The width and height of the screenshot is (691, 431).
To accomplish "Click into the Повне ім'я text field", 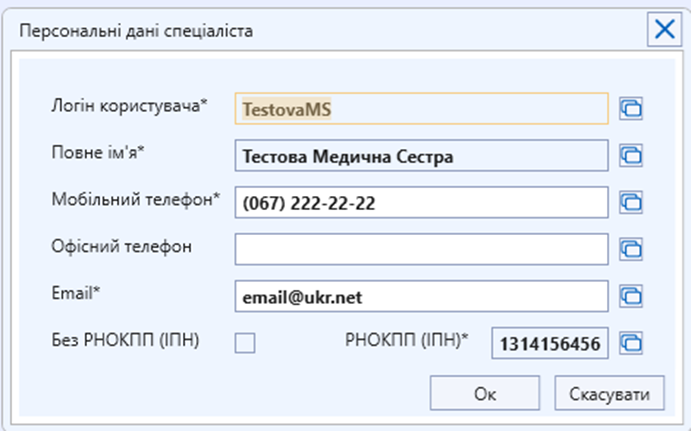I will tap(421, 155).
